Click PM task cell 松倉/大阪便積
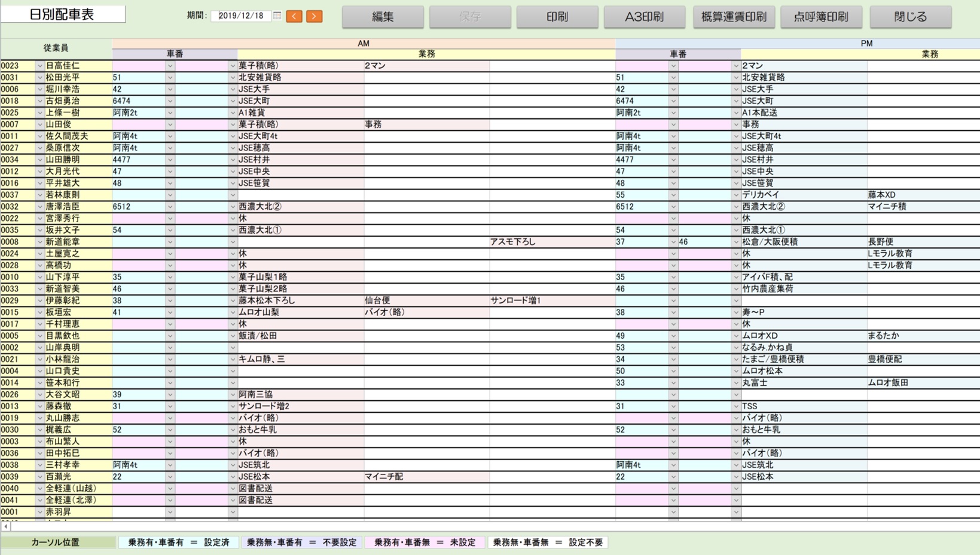This screenshot has width=980, height=555. (804, 242)
